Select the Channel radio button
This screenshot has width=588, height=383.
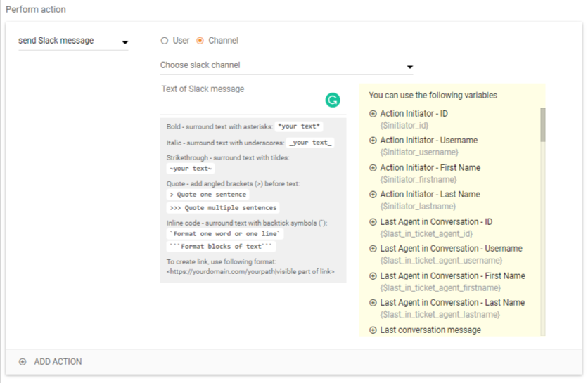point(200,41)
